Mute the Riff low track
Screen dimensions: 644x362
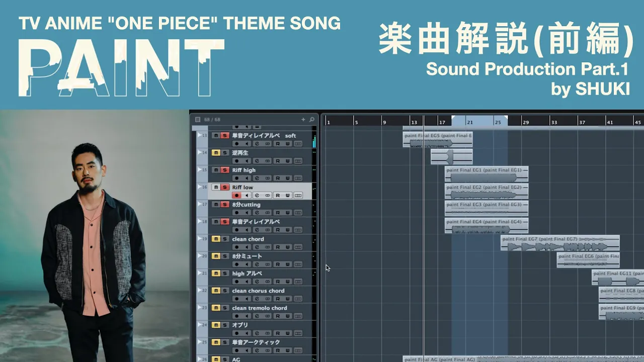pyautogui.click(x=216, y=187)
